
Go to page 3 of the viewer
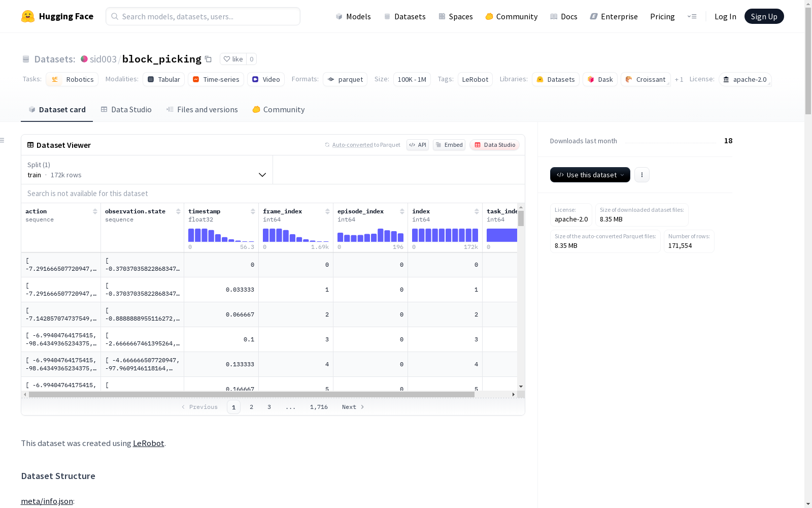point(269,407)
